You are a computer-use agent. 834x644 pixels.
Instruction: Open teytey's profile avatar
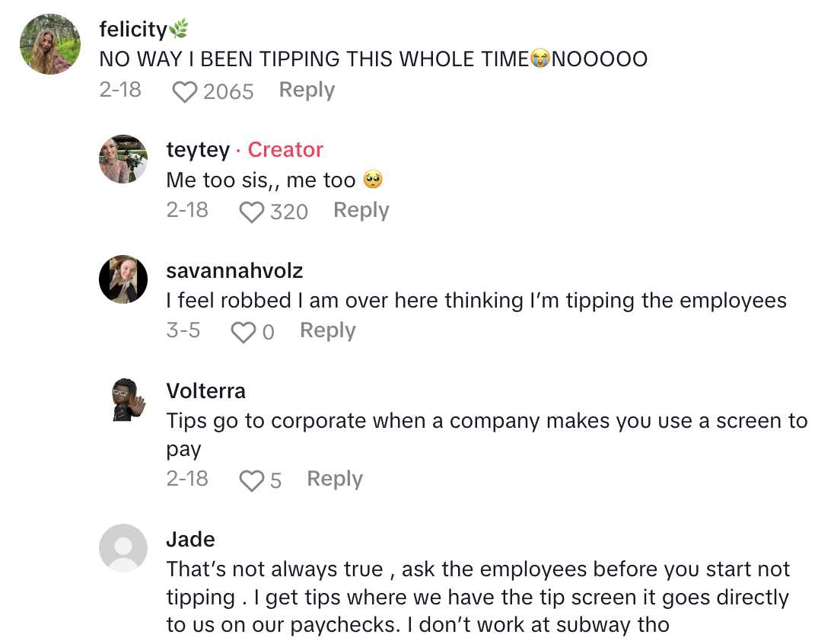tap(123, 159)
